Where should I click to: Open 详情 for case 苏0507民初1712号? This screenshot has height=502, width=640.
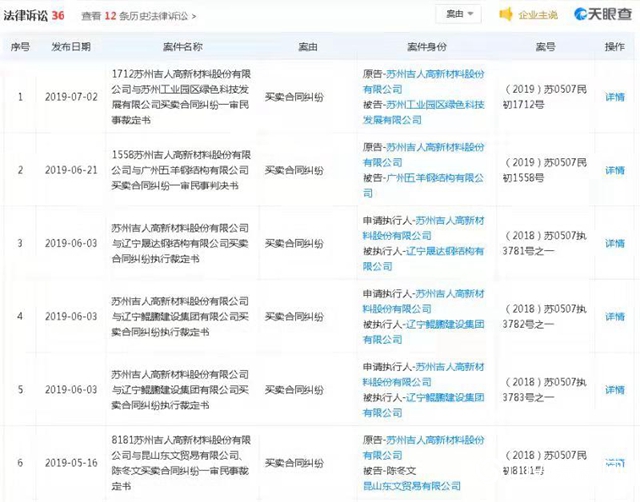[615, 97]
